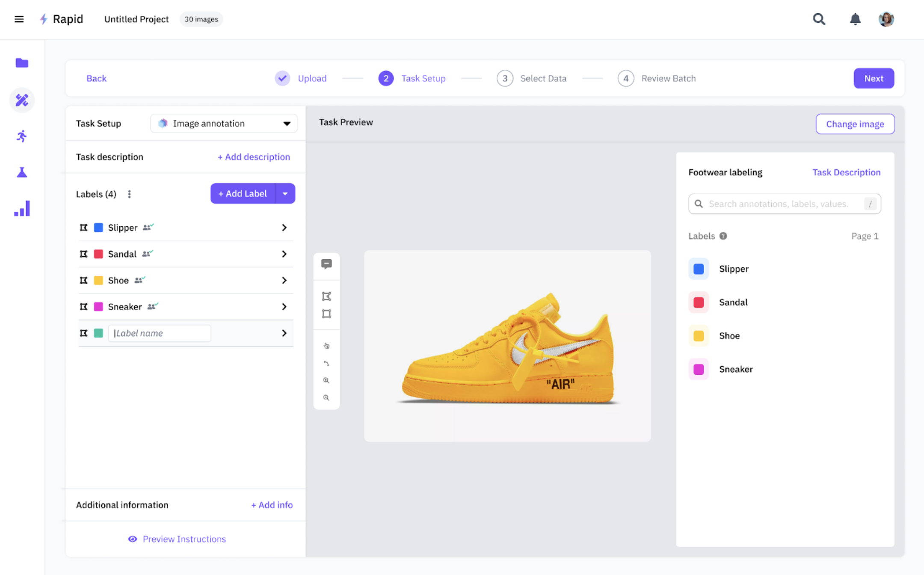The width and height of the screenshot is (924, 575).
Task: Click the comment tool in preview toolbar
Action: coord(326,264)
